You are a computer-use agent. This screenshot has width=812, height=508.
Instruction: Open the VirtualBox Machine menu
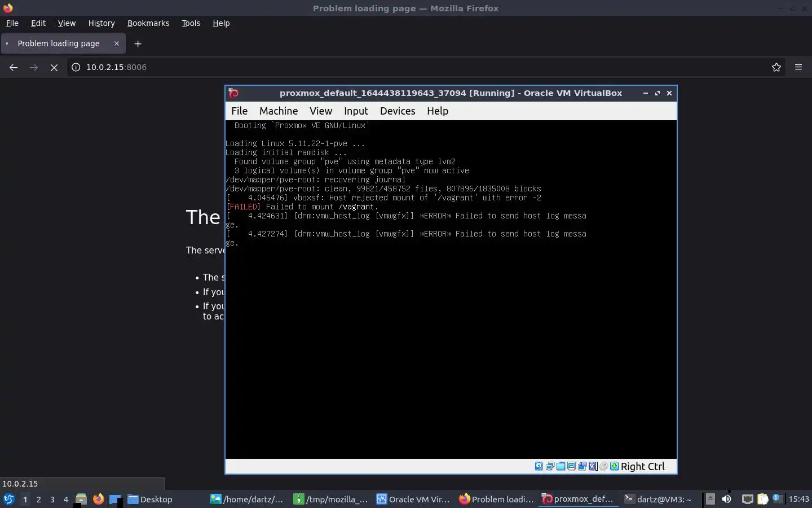[x=279, y=111]
